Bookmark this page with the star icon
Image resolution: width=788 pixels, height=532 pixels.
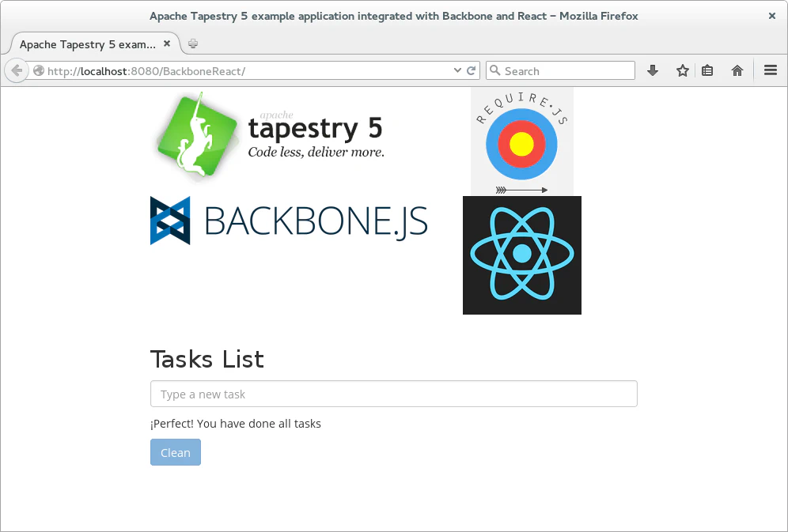pyautogui.click(x=682, y=70)
